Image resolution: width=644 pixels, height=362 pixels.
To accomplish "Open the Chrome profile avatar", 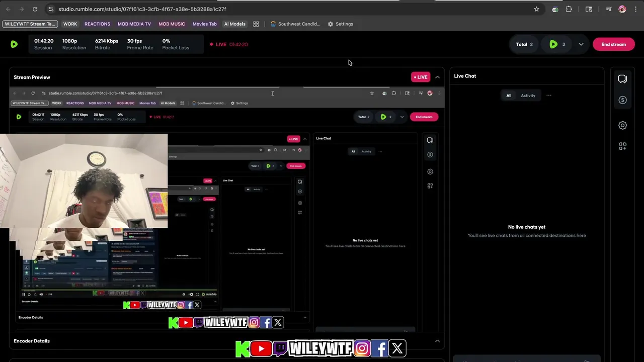I will (622, 9).
